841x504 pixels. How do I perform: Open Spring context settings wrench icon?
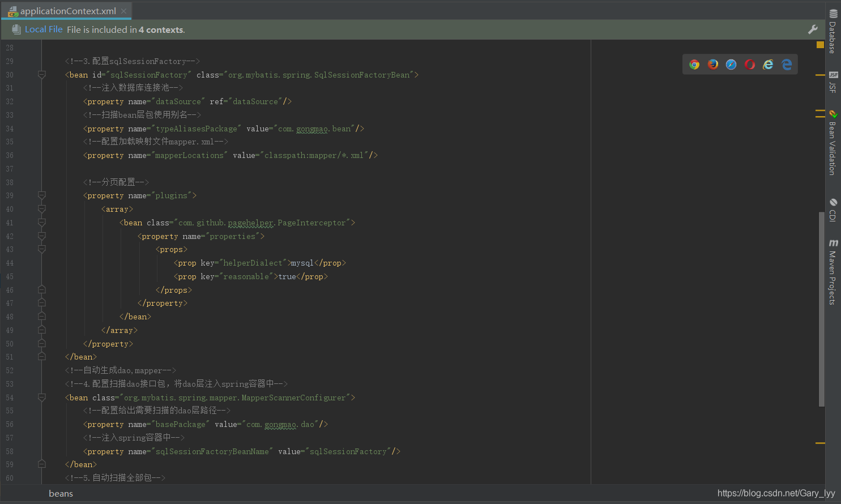tap(813, 29)
